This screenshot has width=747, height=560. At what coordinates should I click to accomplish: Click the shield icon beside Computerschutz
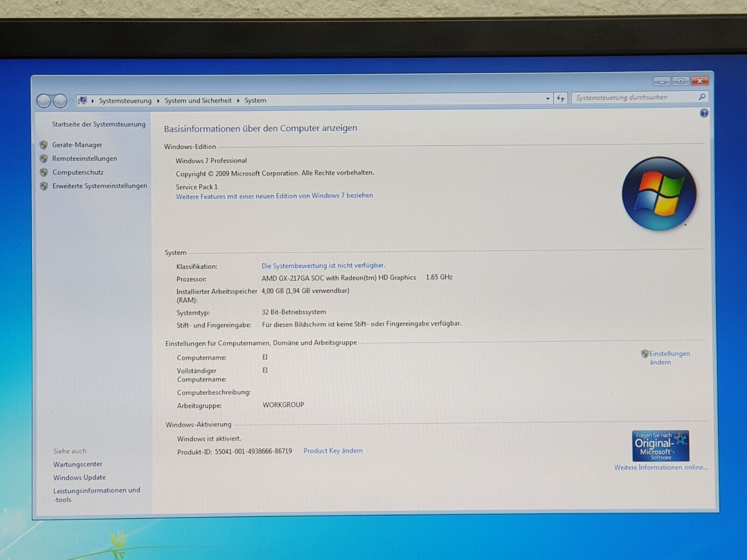coord(44,172)
